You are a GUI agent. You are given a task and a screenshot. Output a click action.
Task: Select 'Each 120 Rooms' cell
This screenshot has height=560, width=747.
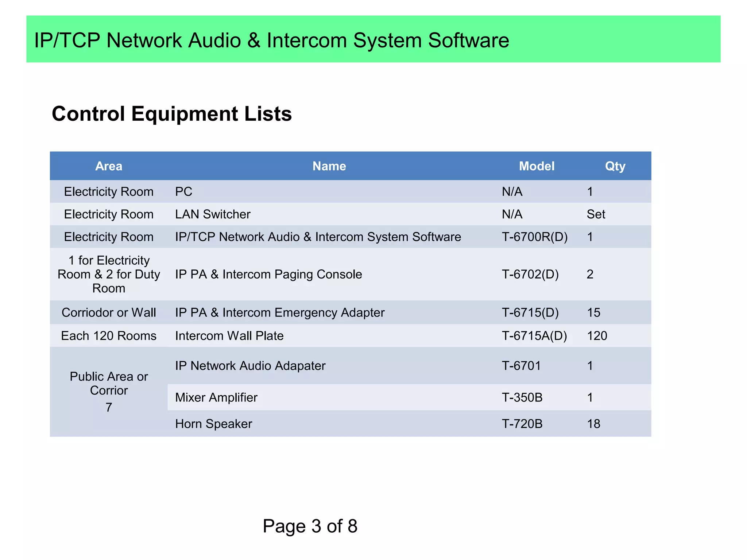pos(109,336)
